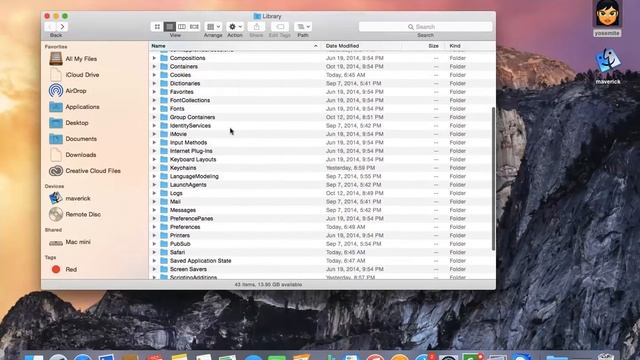Expand the Dictionaries folder

click(154, 83)
